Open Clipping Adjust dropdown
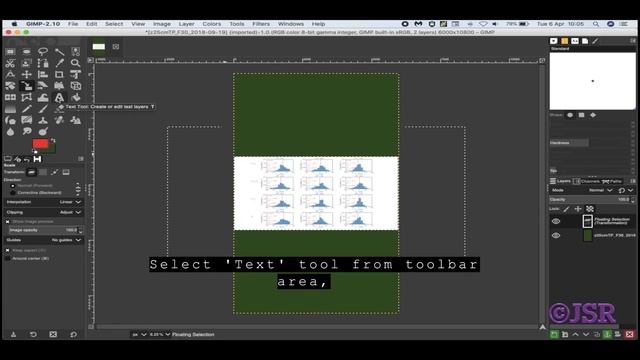This screenshot has width=640, height=360. coord(43,212)
